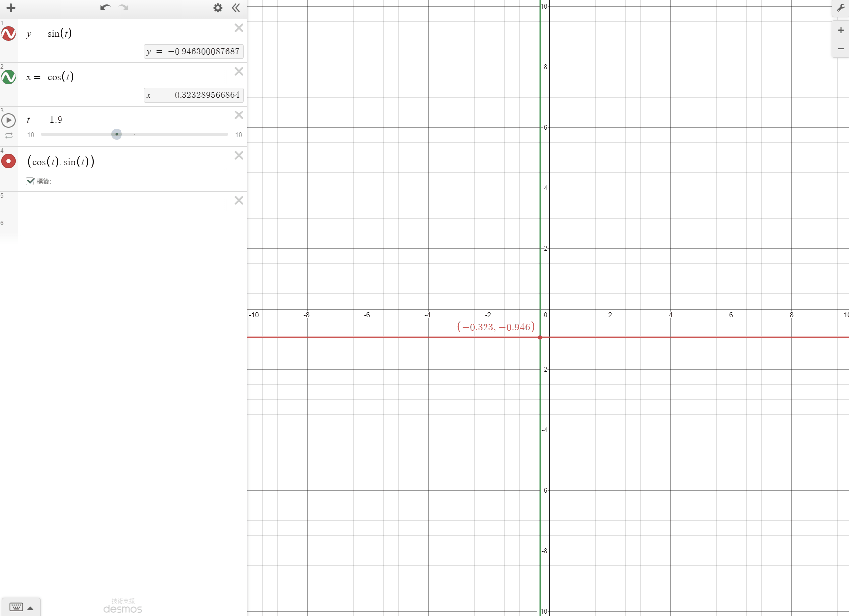Delete the t = -1.9 slider expression

(239, 115)
